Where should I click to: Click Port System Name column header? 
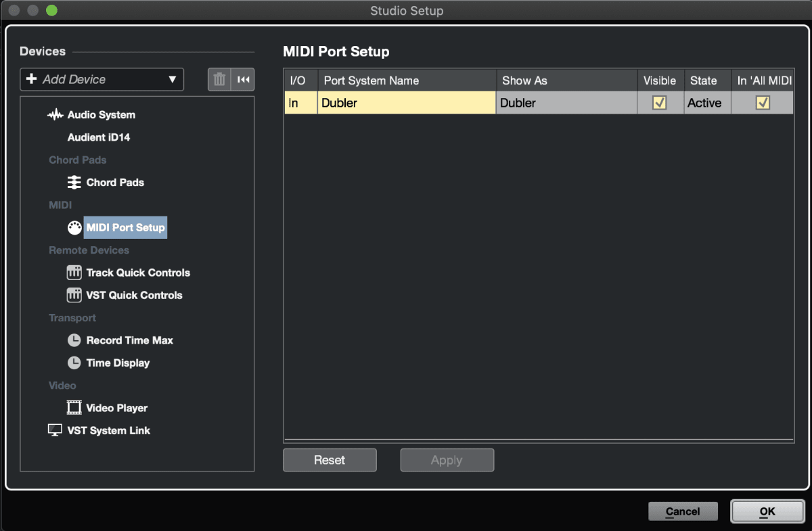tap(407, 80)
